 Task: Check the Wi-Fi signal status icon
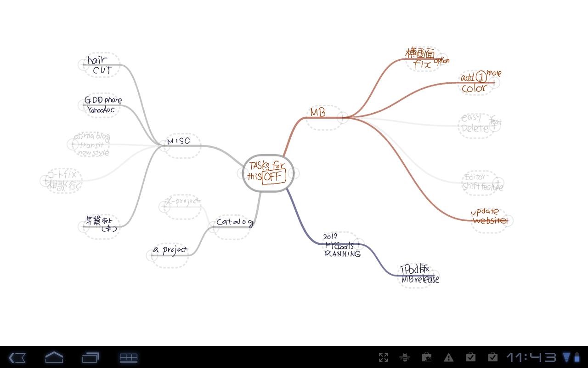pyautogui.click(x=566, y=357)
